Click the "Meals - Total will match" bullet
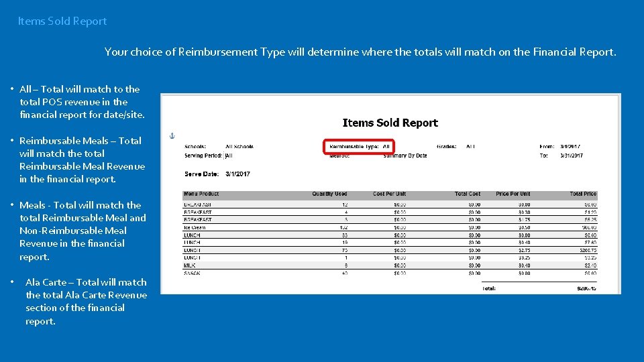Image resolution: width=644 pixels, height=362 pixels. click(83, 231)
